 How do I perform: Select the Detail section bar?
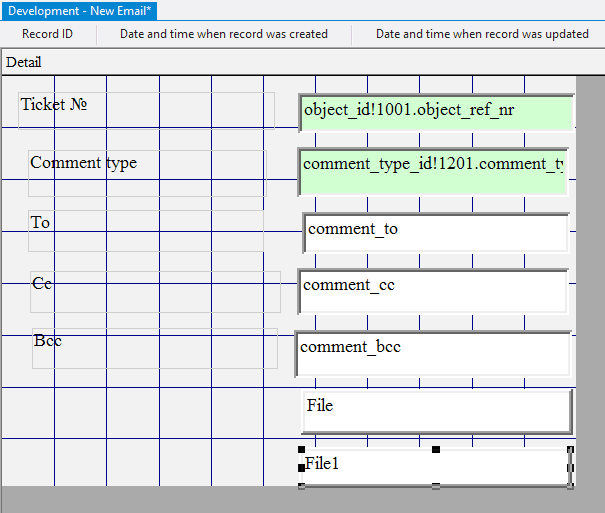[24, 62]
